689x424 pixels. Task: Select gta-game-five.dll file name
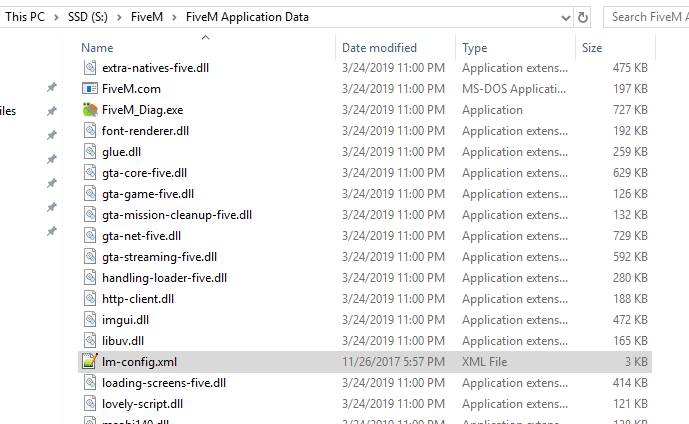tap(148, 194)
